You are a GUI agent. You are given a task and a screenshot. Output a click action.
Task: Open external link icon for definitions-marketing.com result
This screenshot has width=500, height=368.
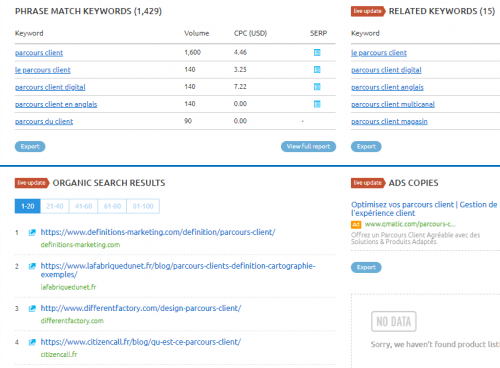pyautogui.click(x=32, y=232)
